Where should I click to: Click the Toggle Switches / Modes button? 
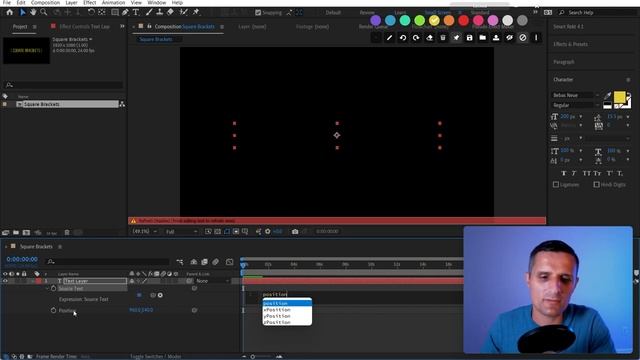tap(156, 356)
